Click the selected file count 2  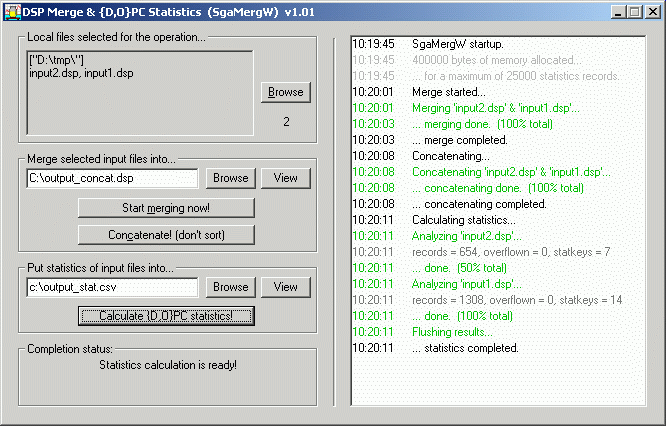coord(286,122)
